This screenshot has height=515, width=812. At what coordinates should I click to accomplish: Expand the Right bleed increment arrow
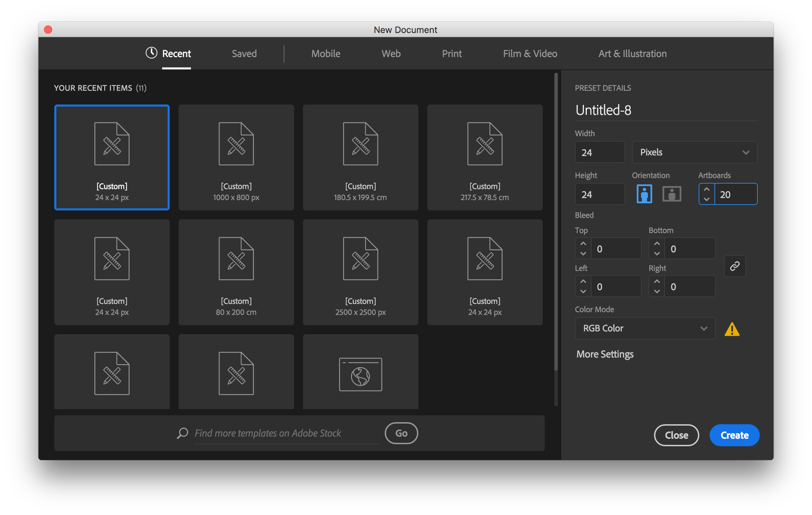coord(656,281)
